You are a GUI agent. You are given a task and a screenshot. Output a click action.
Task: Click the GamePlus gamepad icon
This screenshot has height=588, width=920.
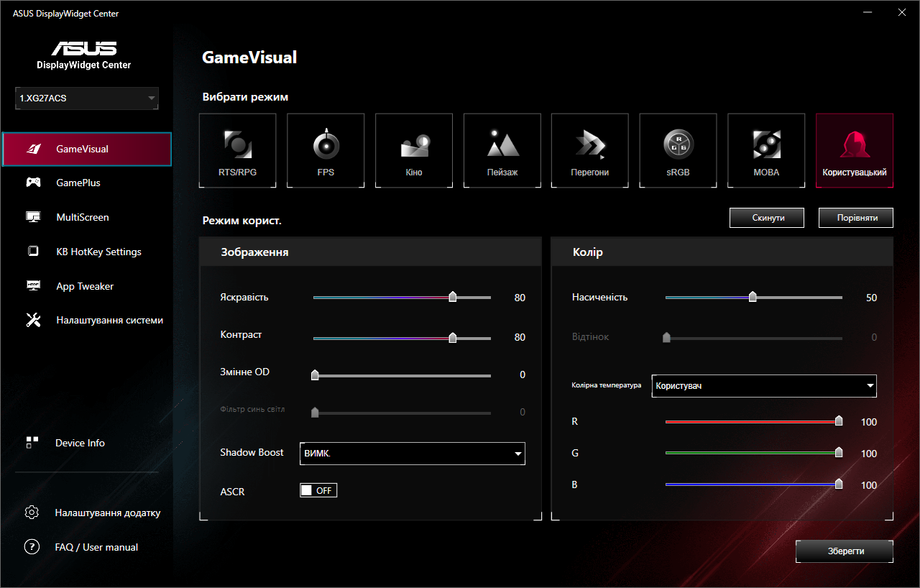coord(33,183)
